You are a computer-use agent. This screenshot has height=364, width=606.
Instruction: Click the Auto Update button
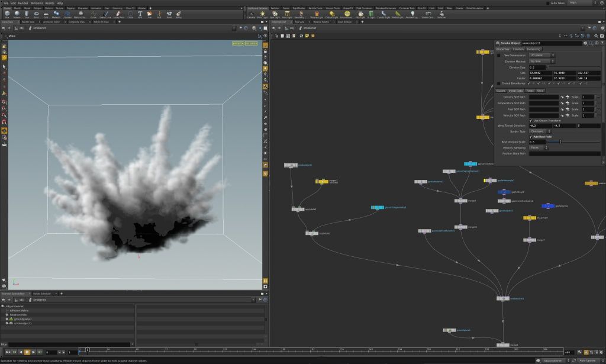tap(588, 360)
